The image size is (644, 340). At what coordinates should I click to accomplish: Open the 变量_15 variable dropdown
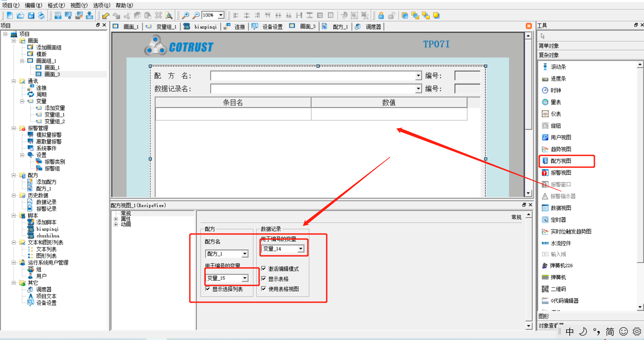pyautogui.click(x=245, y=278)
